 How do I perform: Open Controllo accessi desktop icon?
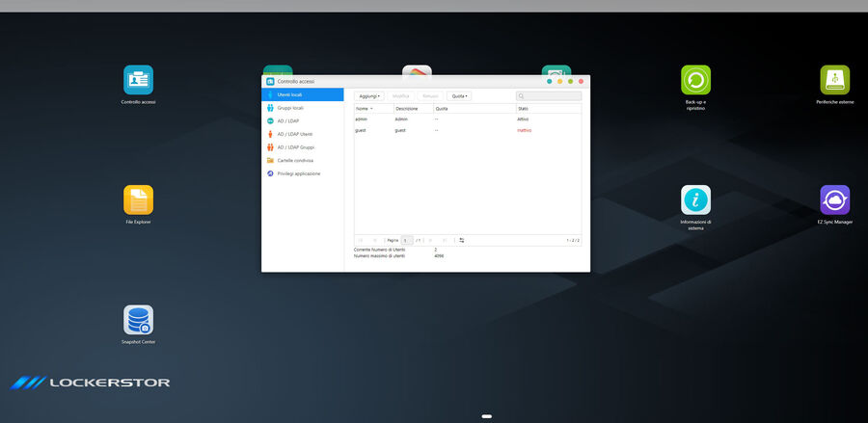[138, 80]
